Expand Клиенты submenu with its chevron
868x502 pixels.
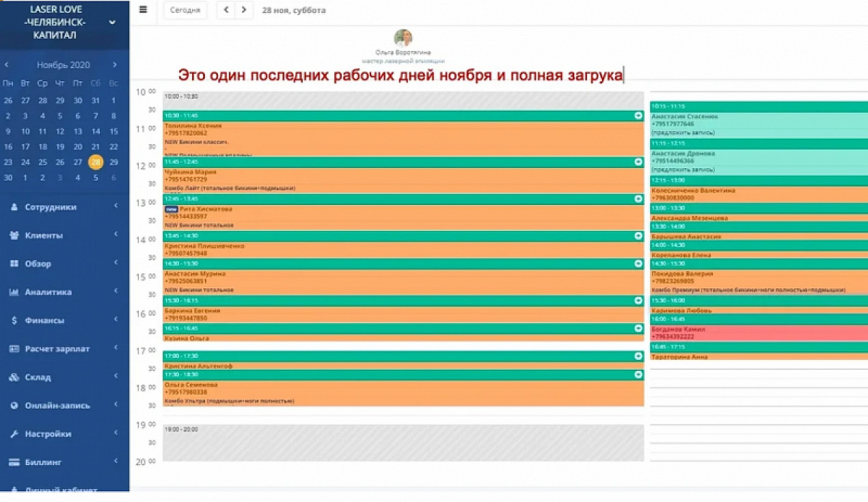116,234
